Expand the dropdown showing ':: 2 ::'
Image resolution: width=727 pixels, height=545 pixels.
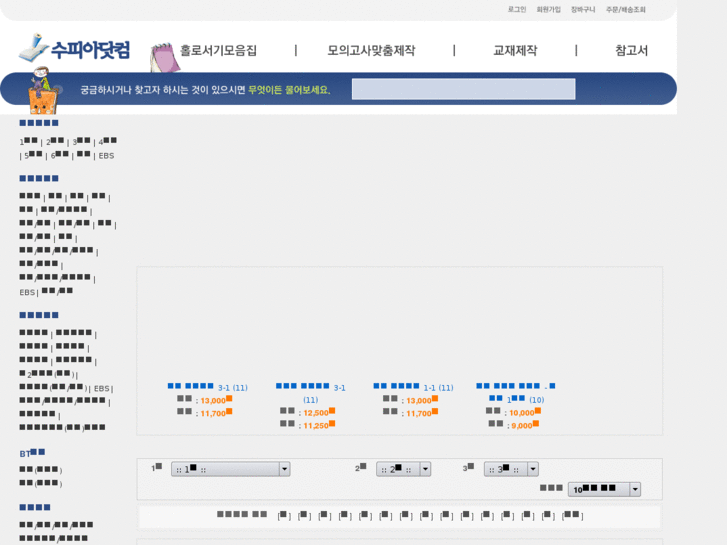click(403, 469)
